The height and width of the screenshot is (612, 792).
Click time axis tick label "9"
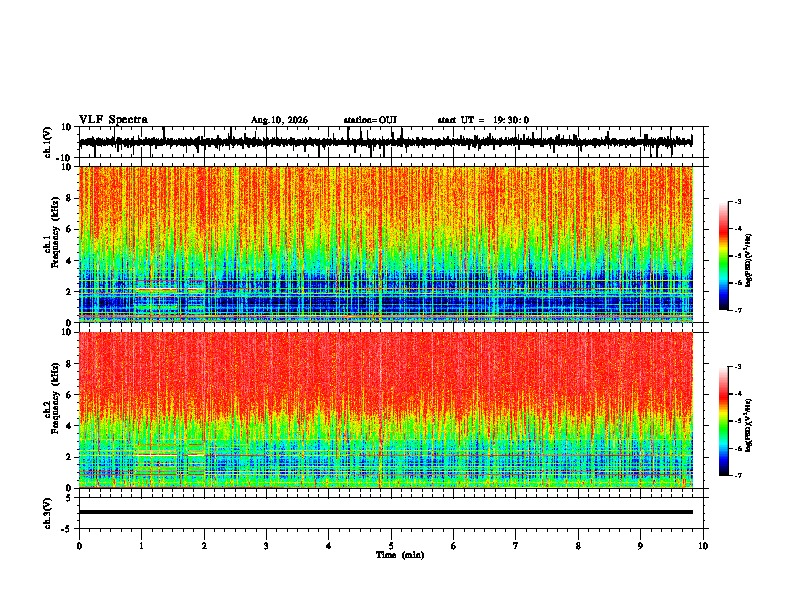pos(640,546)
